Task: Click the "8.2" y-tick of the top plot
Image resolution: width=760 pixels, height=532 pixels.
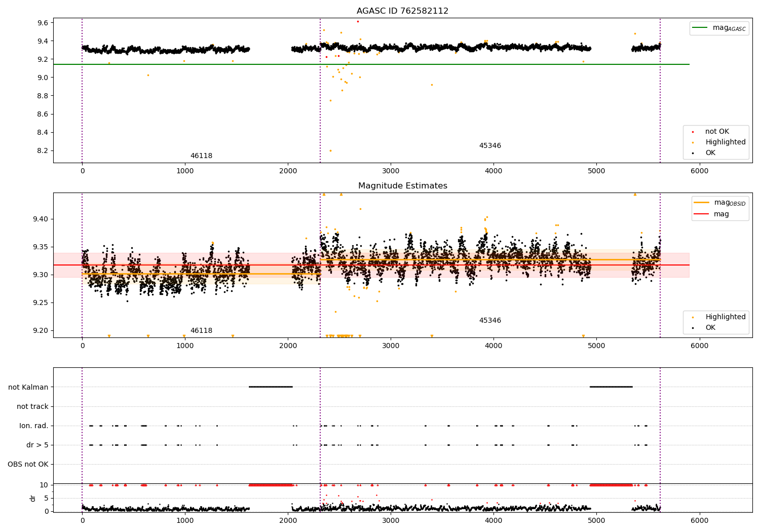Action: pos(43,151)
